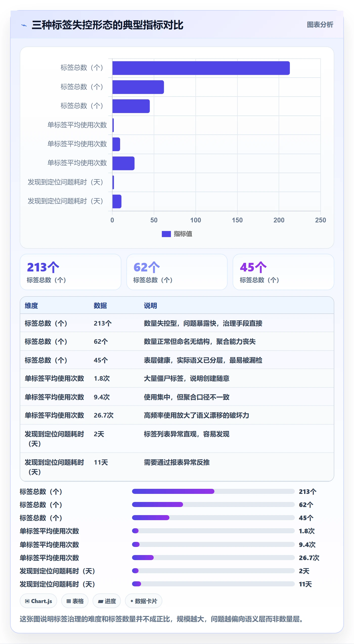This screenshot has width=354, height=644.
Task: Select the 进度 chip
Action: click(x=107, y=601)
